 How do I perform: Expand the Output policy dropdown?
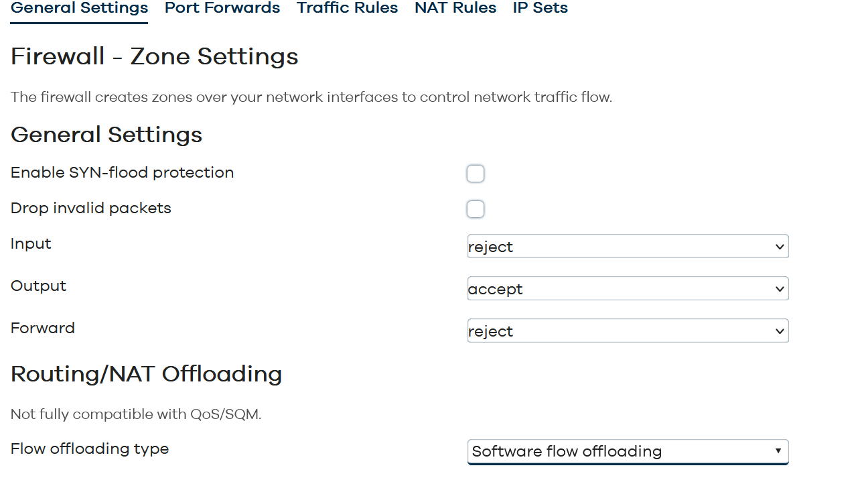[628, 289]
